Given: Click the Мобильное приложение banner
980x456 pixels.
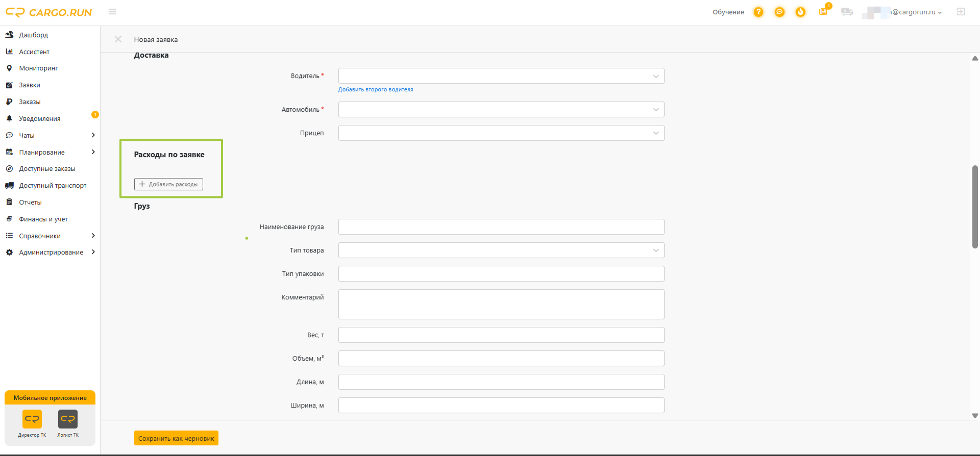Looking at the screenshot, I should pyautogui.click(x=50, y=398).
